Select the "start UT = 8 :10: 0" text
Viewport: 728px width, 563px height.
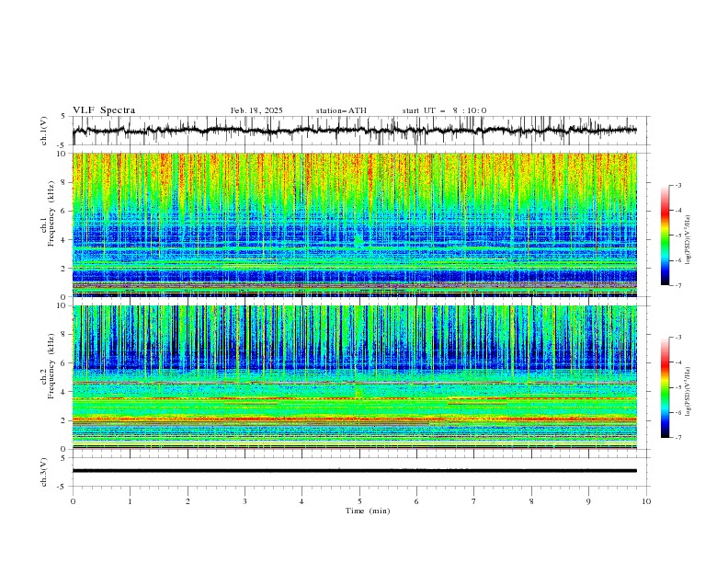click(x=444, y=110)
